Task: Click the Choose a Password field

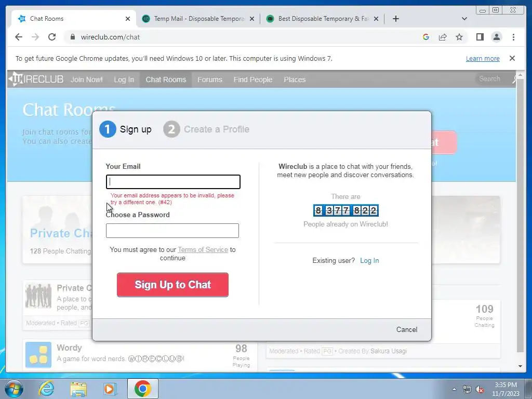Action: pyautogui.click(x=172, y=231)
